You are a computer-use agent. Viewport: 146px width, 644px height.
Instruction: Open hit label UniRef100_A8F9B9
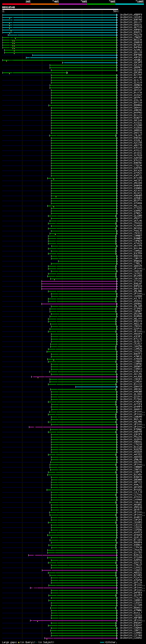131,618
